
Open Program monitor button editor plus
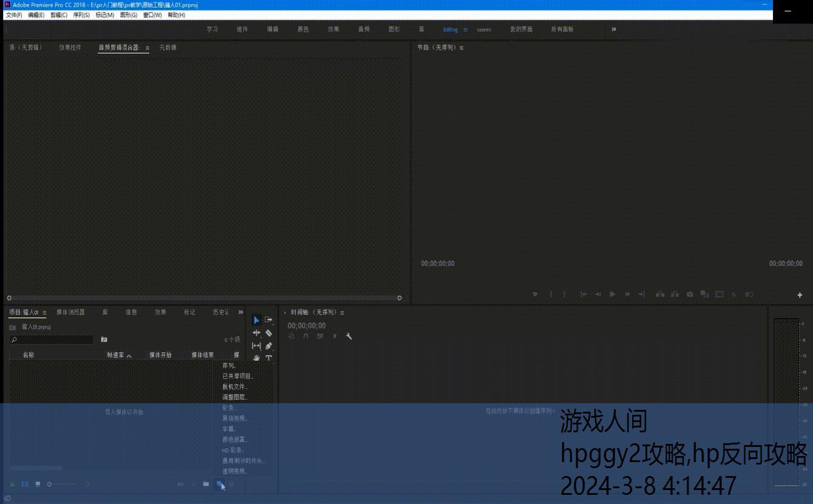[x=800, y=295]
